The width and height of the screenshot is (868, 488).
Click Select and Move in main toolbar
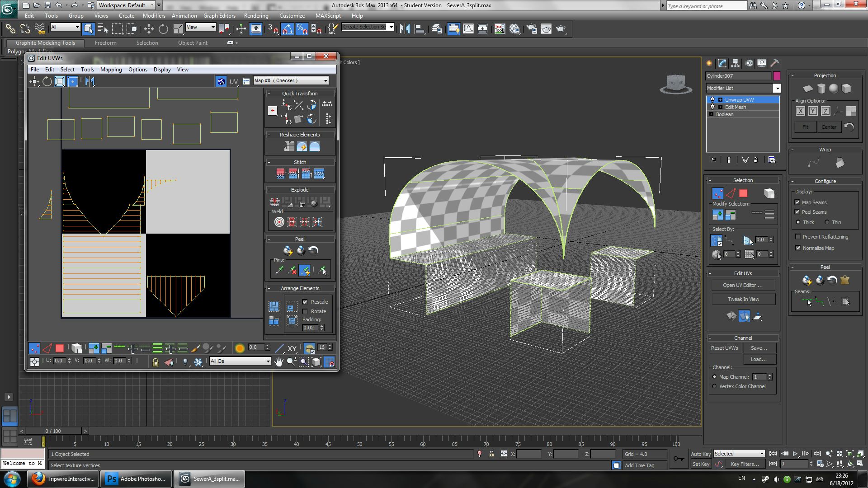click(149, 29)
